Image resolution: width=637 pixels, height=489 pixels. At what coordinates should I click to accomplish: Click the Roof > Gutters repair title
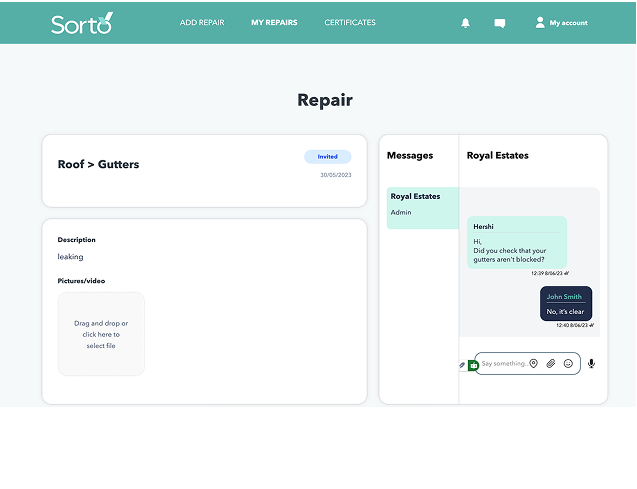(99, 164)
